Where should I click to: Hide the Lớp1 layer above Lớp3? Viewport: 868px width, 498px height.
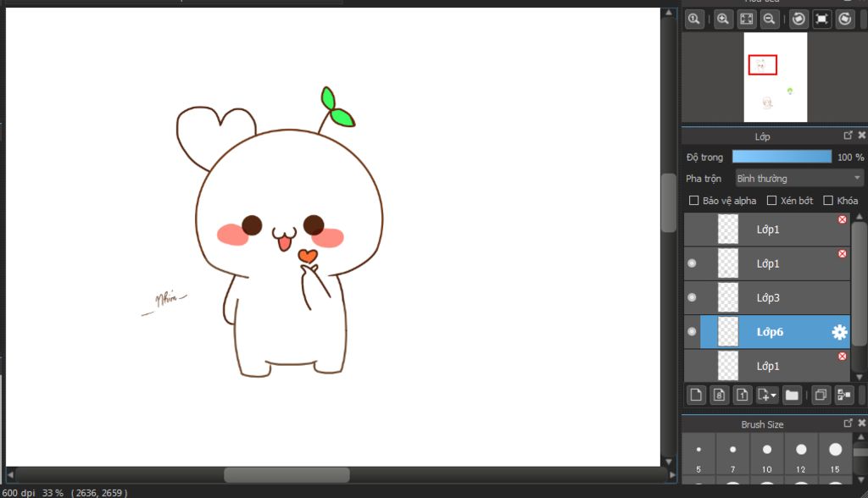692,263
